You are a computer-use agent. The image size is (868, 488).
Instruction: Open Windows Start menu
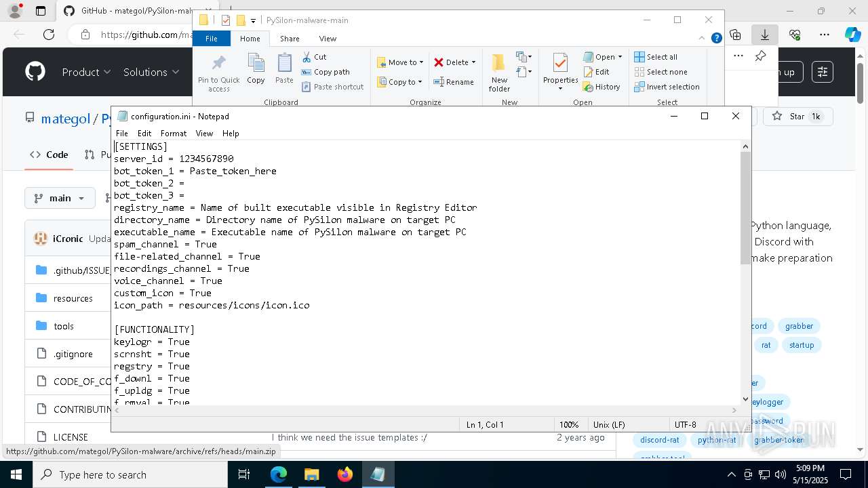pyautogui.click(x=16, y=474)
